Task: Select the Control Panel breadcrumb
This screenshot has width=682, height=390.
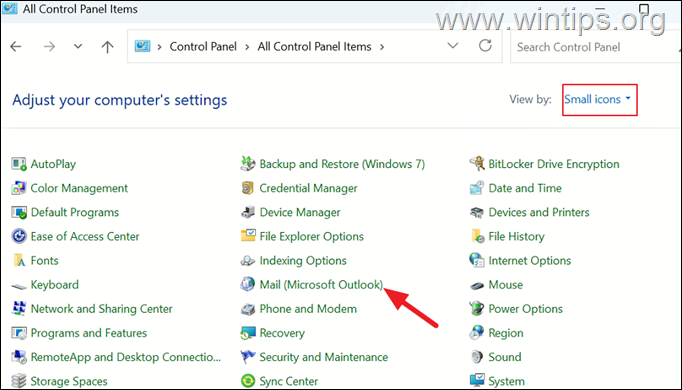Action: point(203,47)
